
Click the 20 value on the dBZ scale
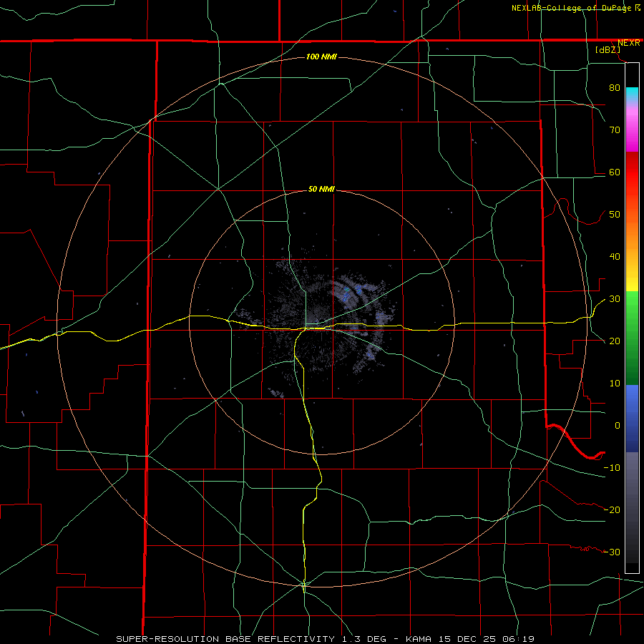click(x=615, y=341)
